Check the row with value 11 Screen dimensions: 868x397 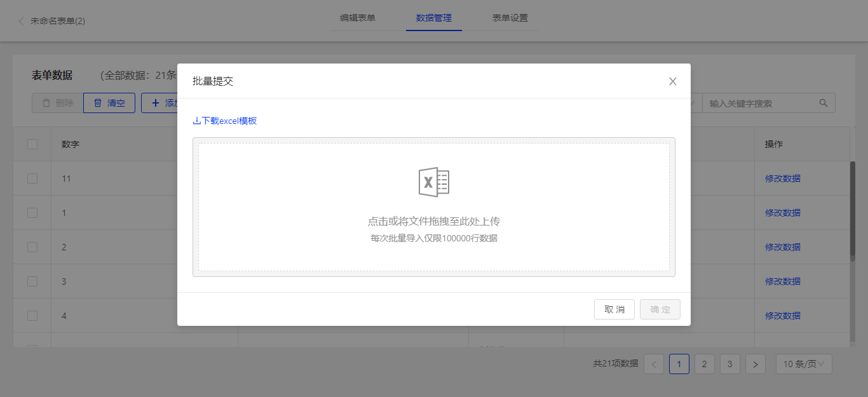point(32,178)
